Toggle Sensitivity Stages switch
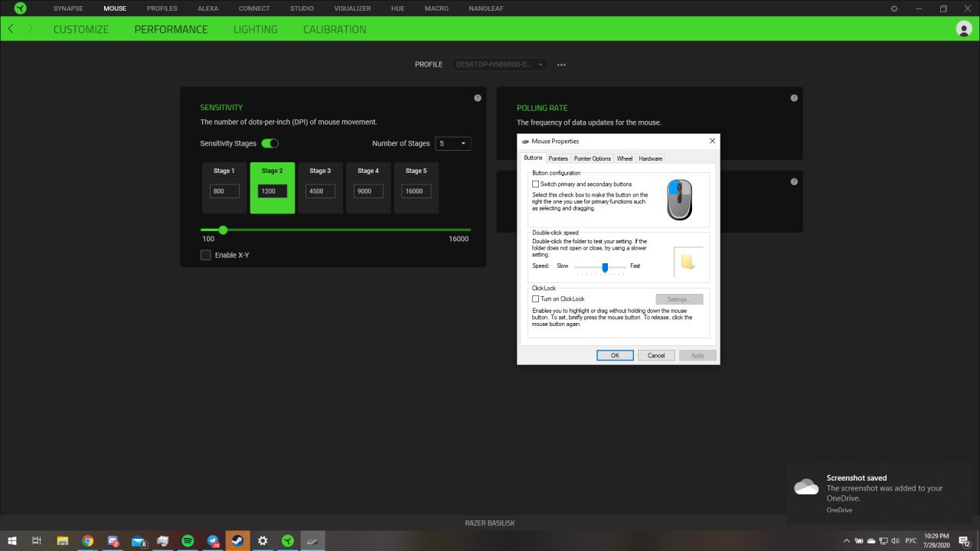This screenshot has height=551, width=980. (x=269, y=143)
